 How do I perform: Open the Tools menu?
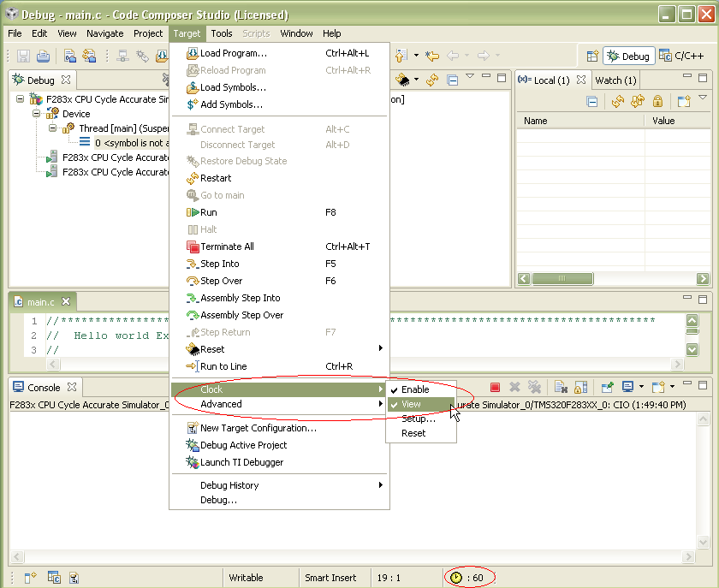222,33
